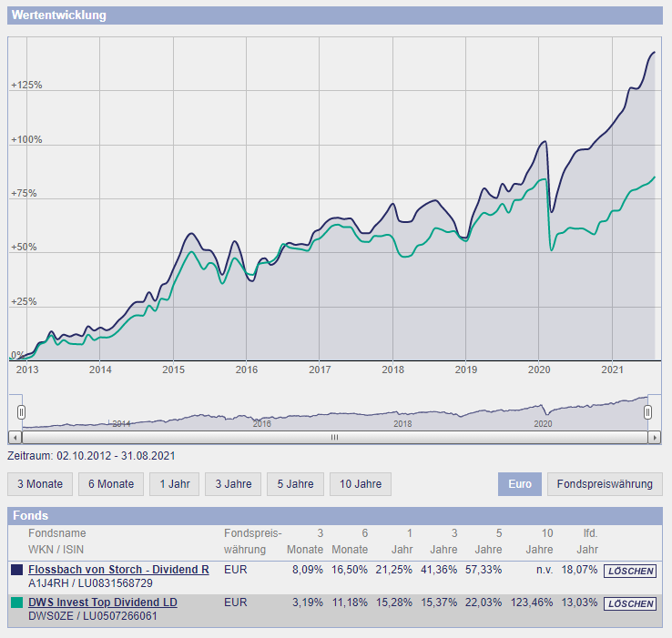The width and height of the screenshot is (672, 638).
Task: Click the dark blue Flossbach color swatch
Action: tap(16, 570)
